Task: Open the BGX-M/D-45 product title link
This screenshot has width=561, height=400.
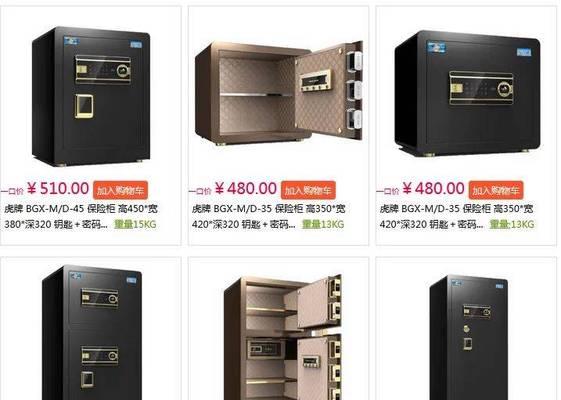Action: point(81,216)
